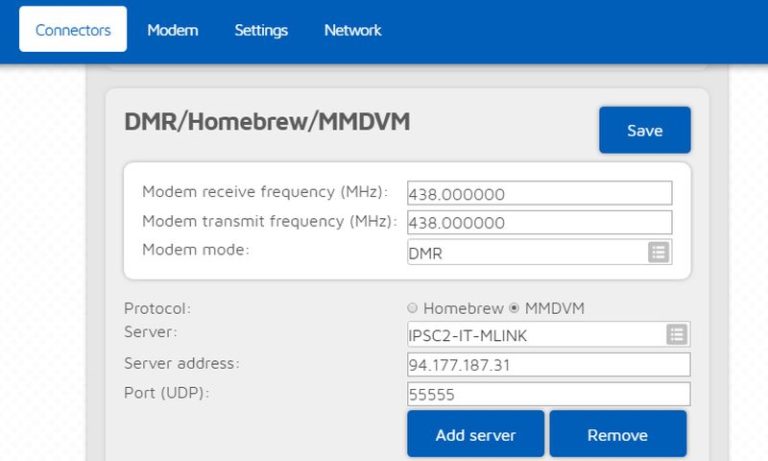Click the Modem receive frequency (MHz) label

(x=264, y=192)
